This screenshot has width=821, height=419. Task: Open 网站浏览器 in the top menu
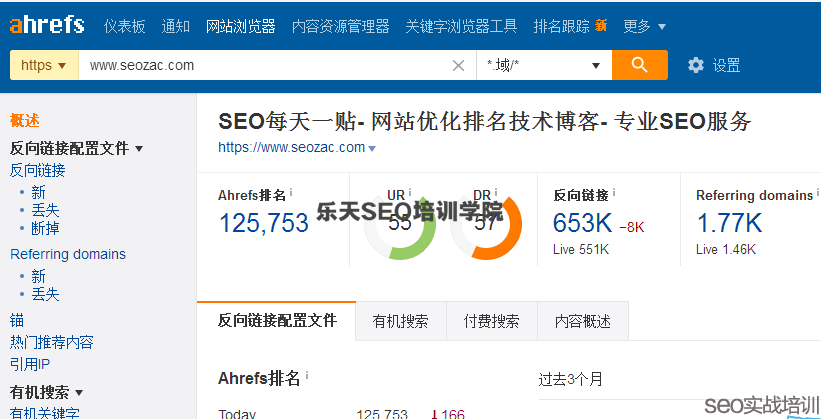point(240,26)
